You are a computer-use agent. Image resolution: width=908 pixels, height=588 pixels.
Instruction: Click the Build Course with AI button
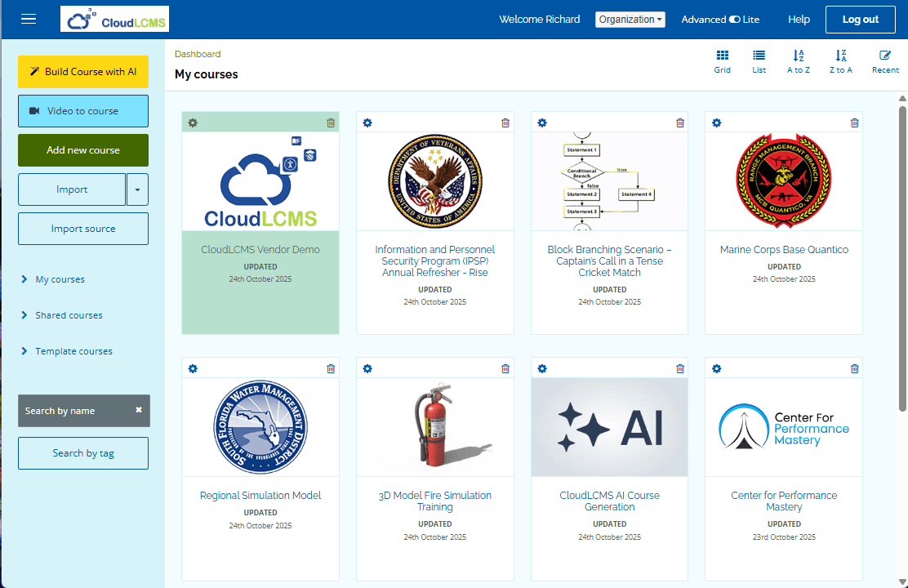[x=82, y=71]
